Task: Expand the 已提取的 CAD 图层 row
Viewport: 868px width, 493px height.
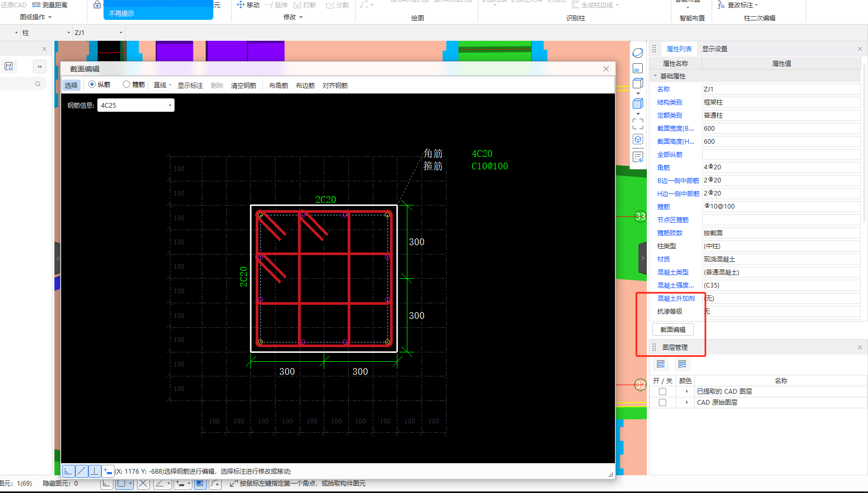Action: tap(687, 392)
